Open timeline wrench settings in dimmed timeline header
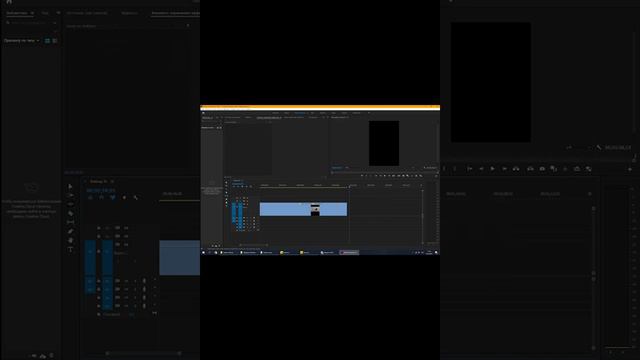 (x=136, y=198)
